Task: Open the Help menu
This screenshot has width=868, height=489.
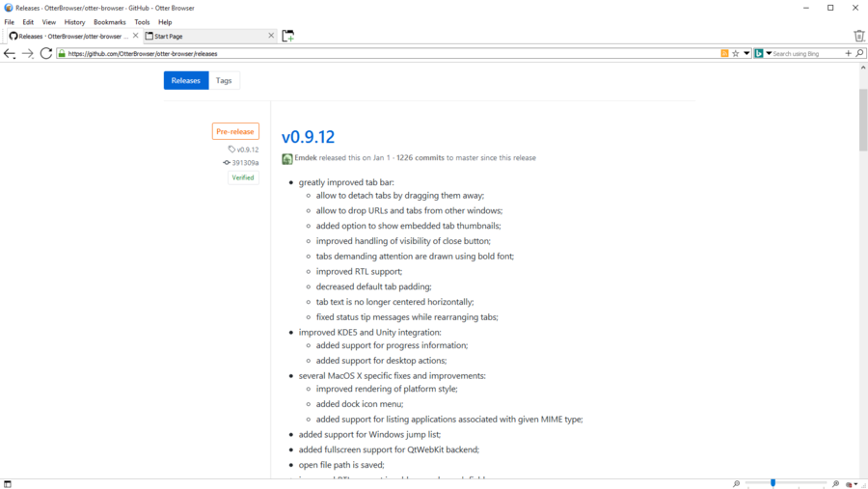Action: 165,22
